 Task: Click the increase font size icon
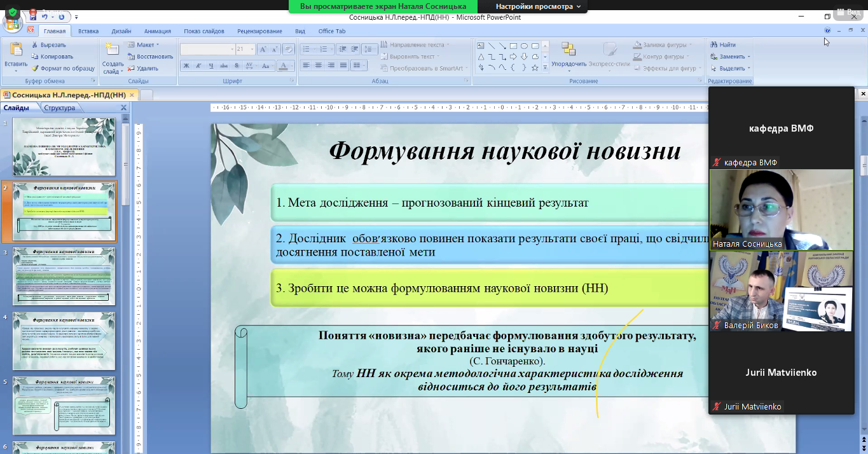(x=262, y=50)
